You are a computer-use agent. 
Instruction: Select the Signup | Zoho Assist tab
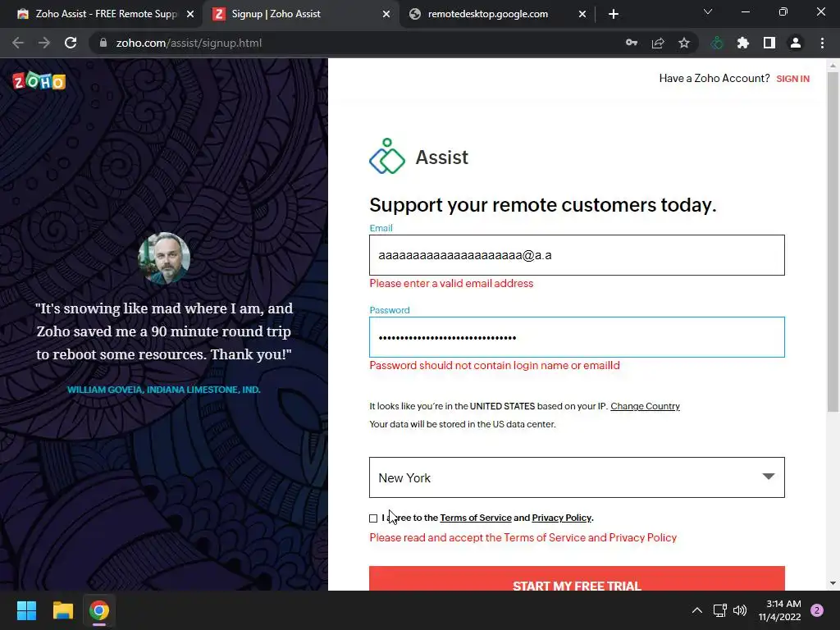point(300,14)
